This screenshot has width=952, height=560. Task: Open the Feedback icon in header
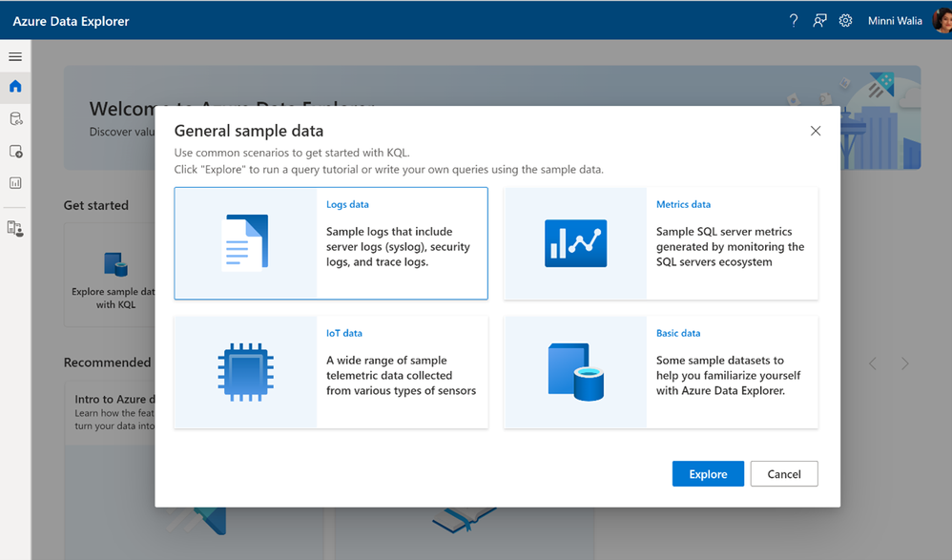[x=819, y=21]
